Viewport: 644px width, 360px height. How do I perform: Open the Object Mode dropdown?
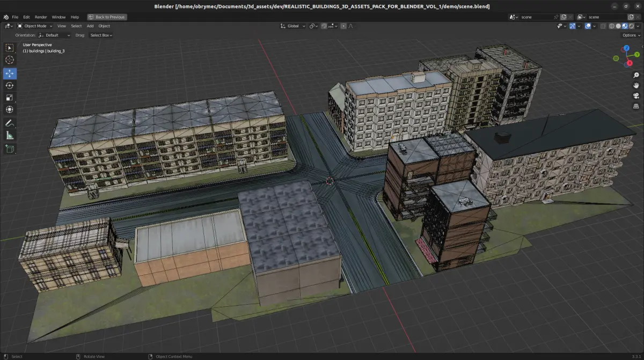(35, 26)
